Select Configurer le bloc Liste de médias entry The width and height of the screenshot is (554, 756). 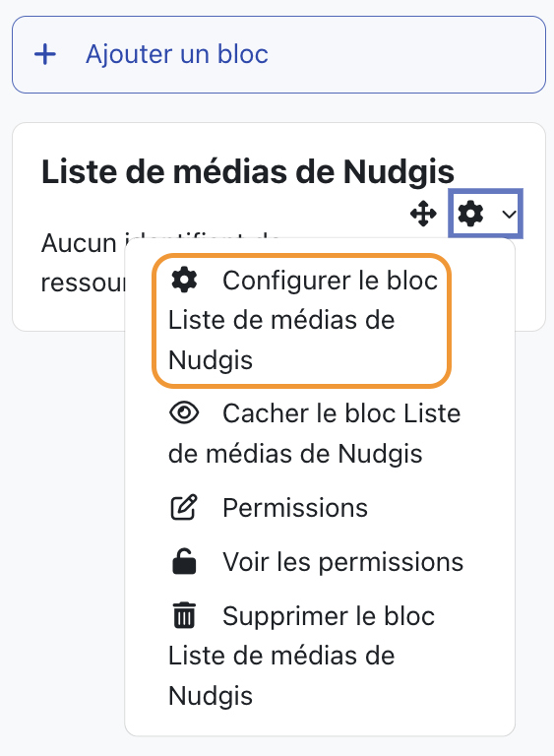pyautogui.click(x=302, y=320)
